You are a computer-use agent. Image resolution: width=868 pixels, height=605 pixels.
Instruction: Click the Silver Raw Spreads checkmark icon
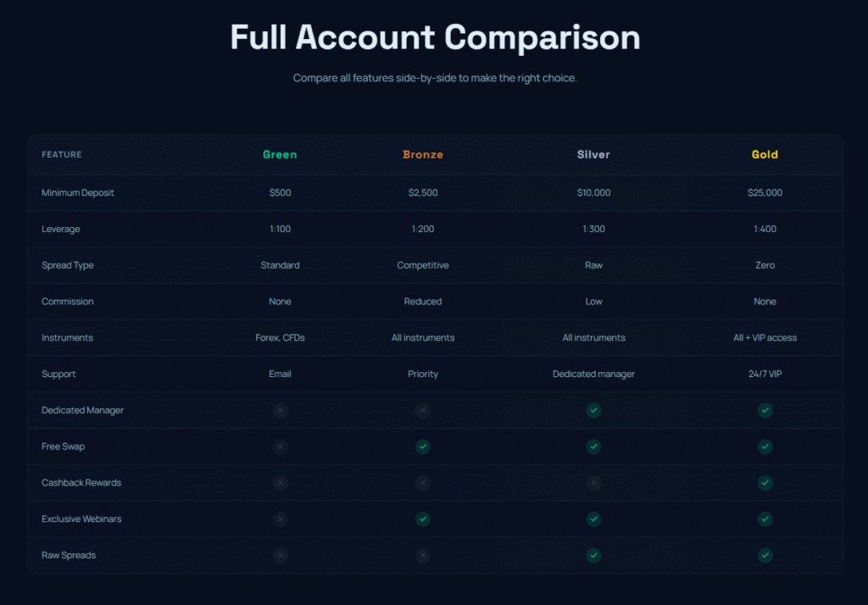[x=593, y=555]
